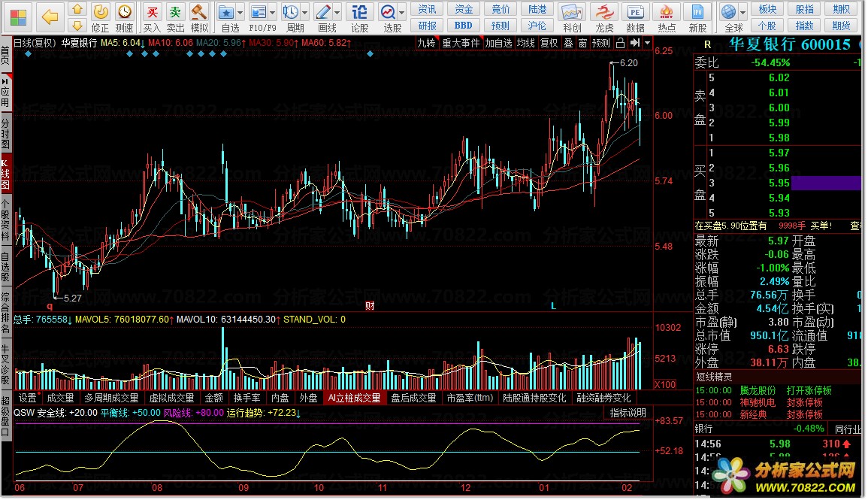Switch to the 虚拟成交量 tab

[171, 398]
